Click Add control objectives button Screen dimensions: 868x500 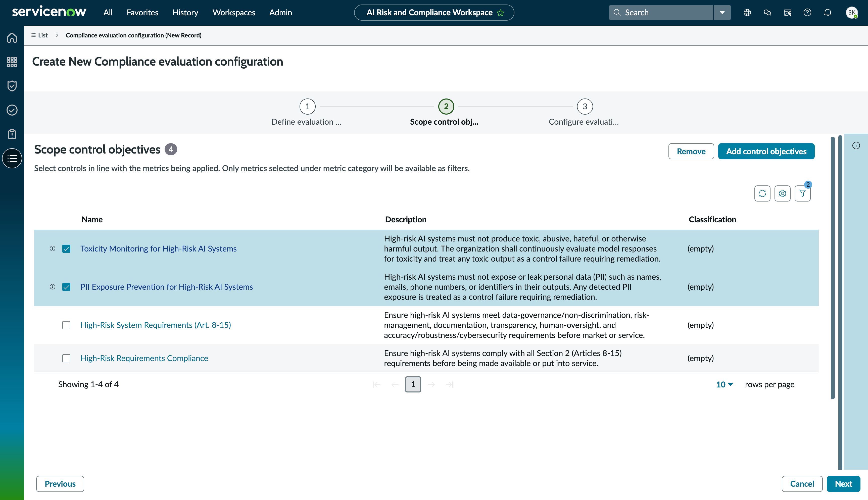click(x=766, y=152)
